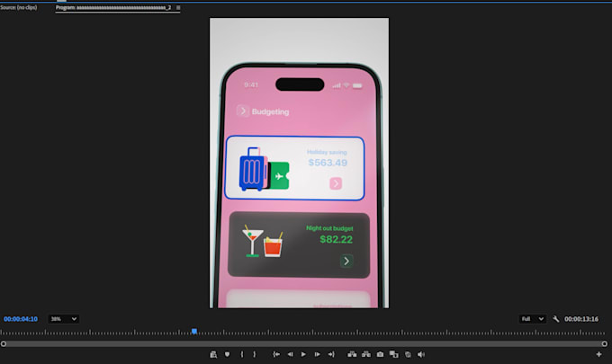Go to Out point
Viewport: 612px width, 364px height.
[x=331, y=354]
